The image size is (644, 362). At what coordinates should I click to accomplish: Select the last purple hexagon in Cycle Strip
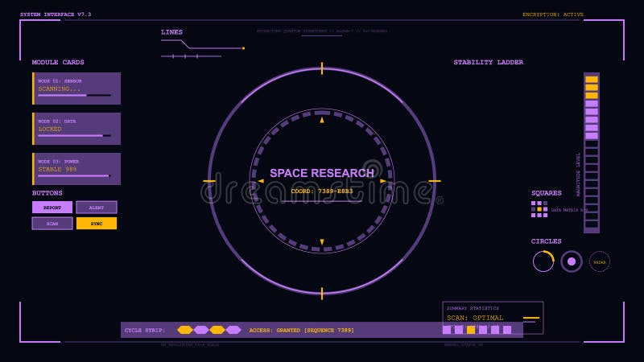coord(233,330)
